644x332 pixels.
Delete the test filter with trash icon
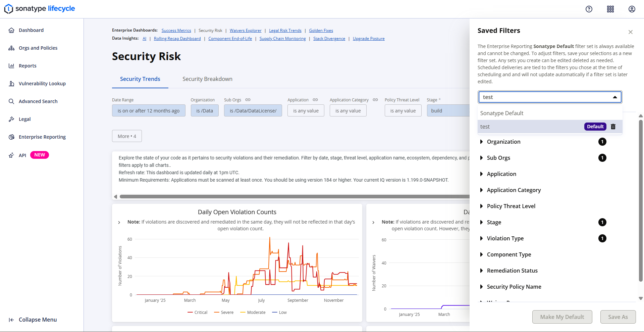coord(613,127)
